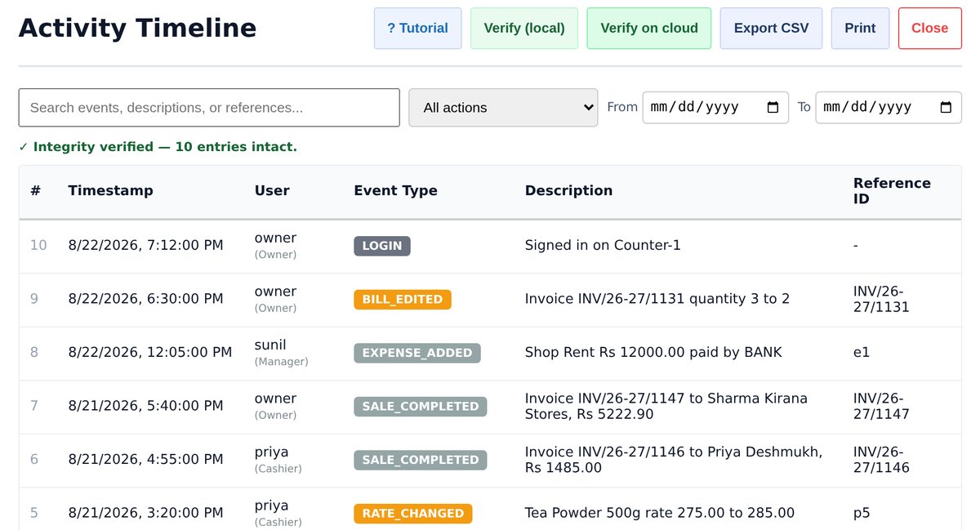Open the All actions dropdown

pos(503,108)
